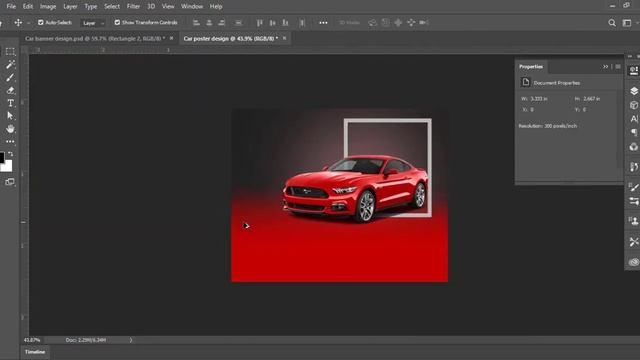The width and height of the screenshot is (640, 360).
Task: Close the Car banner design.psd tab
Action: pyautogui.click(x=171, y=38)
